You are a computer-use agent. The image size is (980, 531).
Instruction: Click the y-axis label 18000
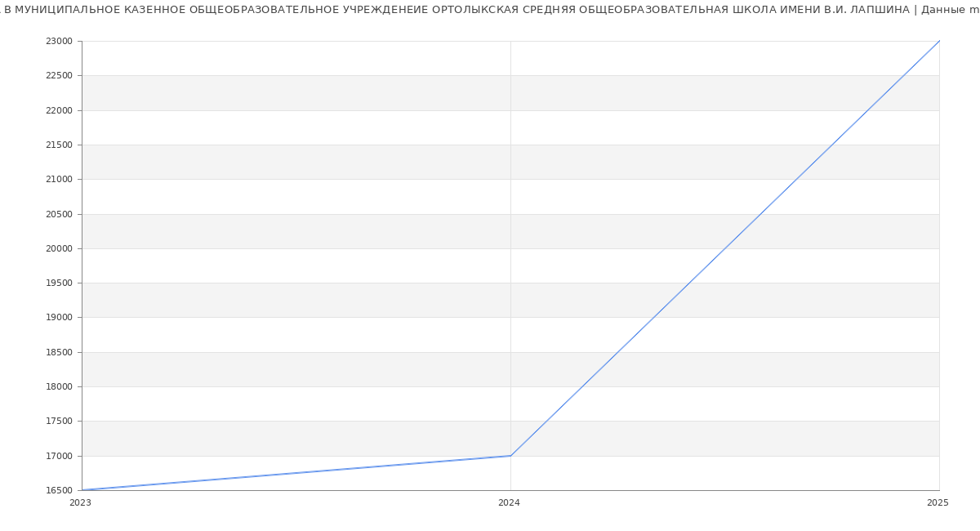(59, 386)
